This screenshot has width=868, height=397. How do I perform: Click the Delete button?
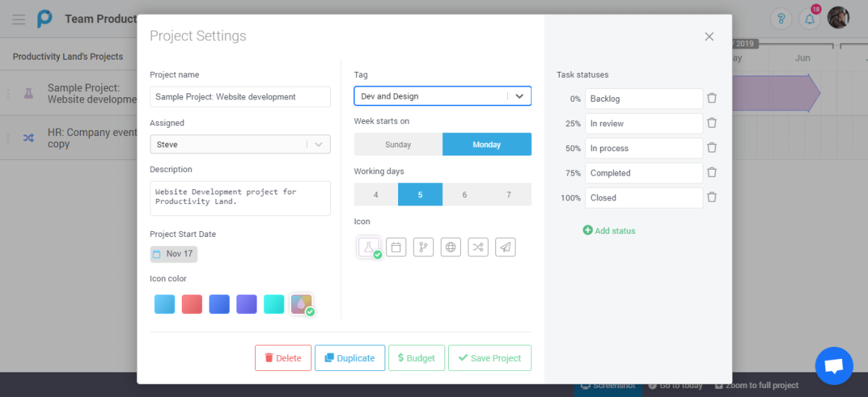coord(283,357)
